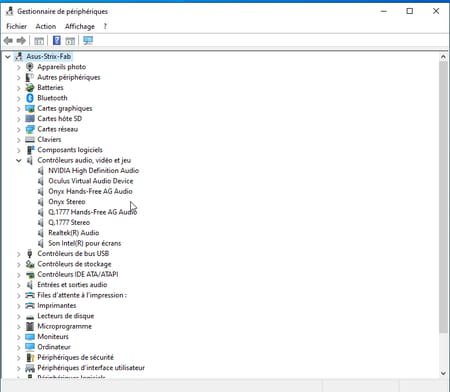Click the Appareils photo camera icon
Viewport: 450px width, 392px height.
(30, 67)
